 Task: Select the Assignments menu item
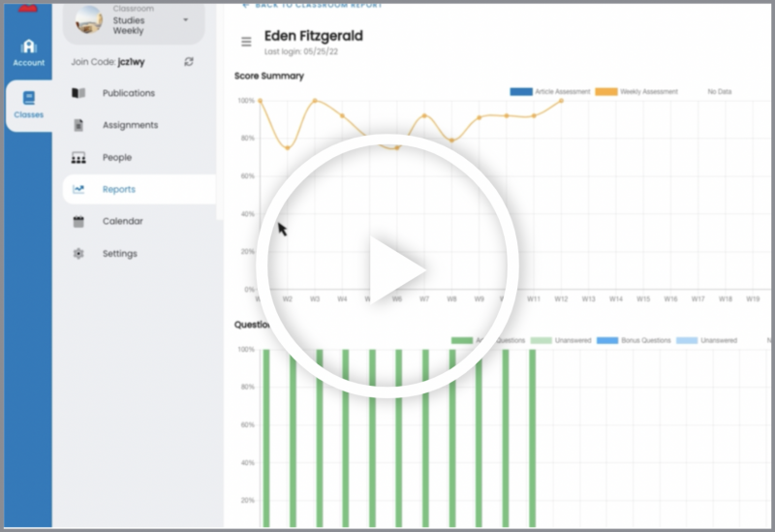click(130, 125)
